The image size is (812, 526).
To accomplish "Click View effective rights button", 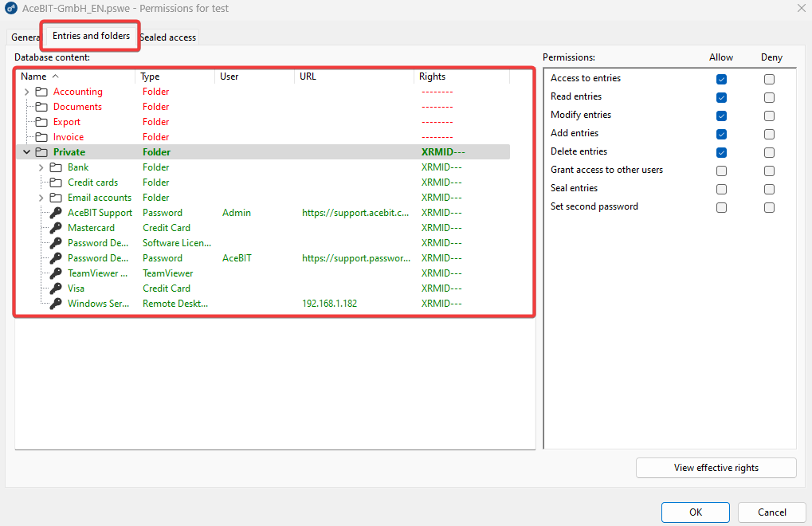I will (716, 468).
